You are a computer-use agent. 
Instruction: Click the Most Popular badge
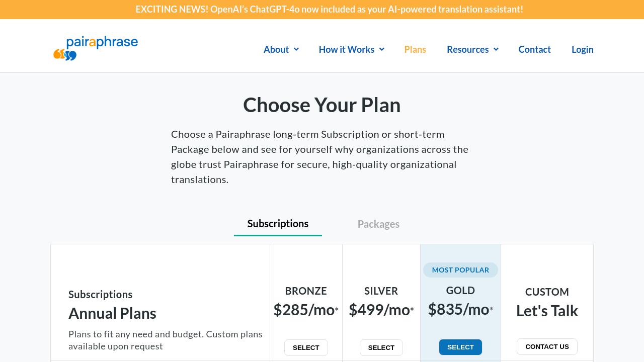tap(460, 270)
